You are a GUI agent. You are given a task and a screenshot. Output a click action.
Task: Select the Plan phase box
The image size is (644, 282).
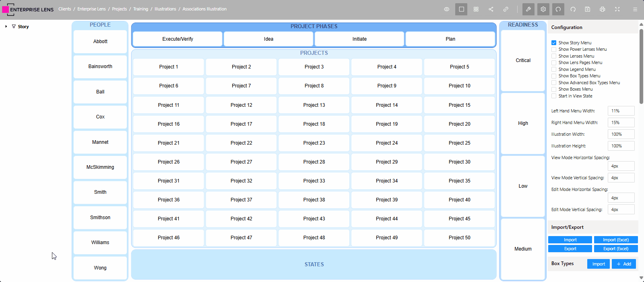(450, 39)
